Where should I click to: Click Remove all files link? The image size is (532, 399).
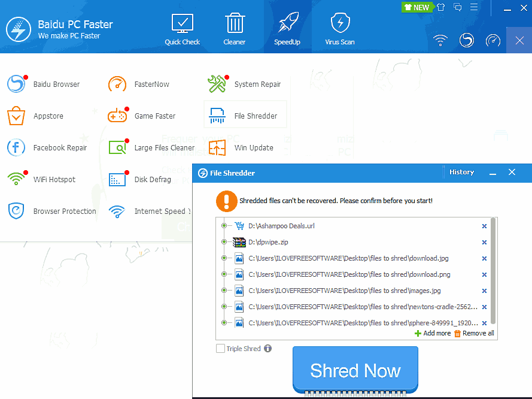click(475, 333)
